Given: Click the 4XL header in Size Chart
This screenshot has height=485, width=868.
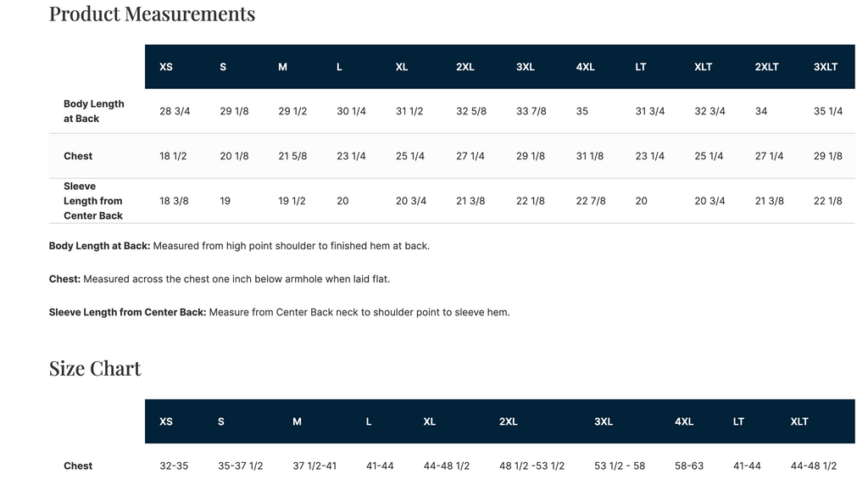Looking at the screenshot, I should click(684, 422).
